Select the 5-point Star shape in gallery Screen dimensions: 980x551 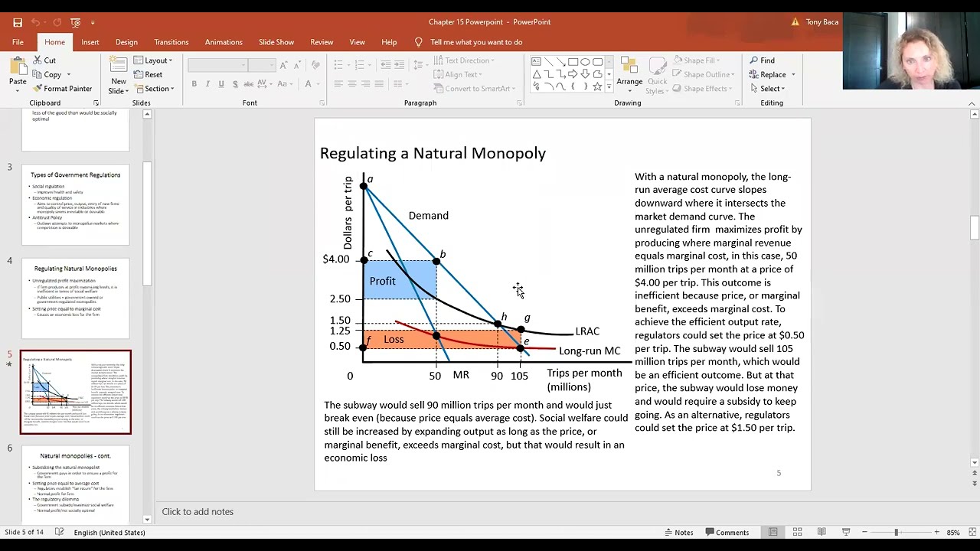click(597, 86)
